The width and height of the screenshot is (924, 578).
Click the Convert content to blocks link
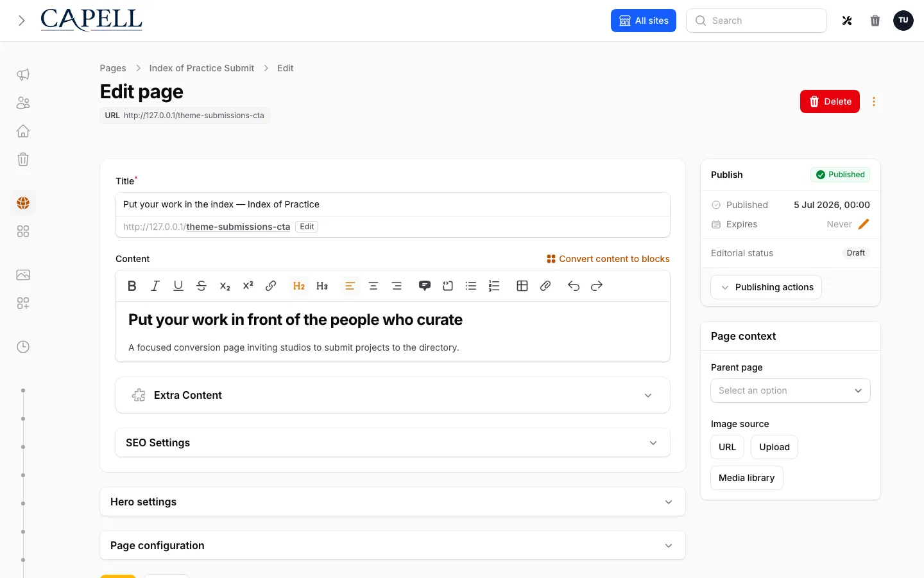(608, 259)
